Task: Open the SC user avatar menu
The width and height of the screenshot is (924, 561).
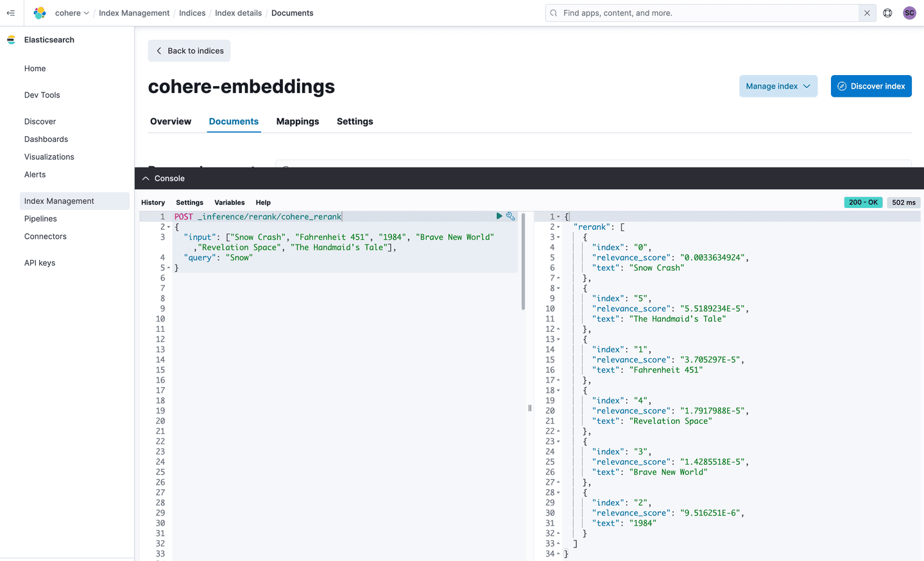Action: click(909, 12)
